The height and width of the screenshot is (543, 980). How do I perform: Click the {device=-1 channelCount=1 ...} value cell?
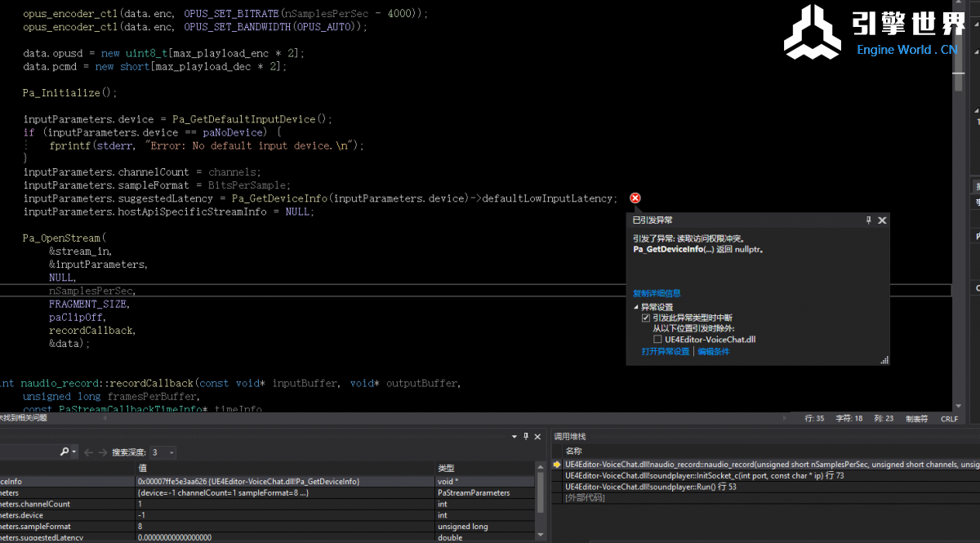[x=286, y=493]
